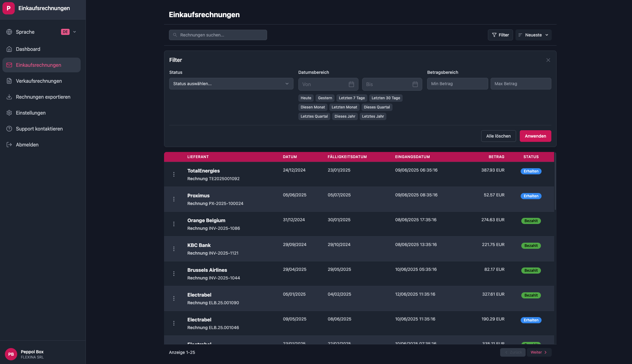The width and height of the screenshot is (632, 364).
Task: Focus the Rechnungen suchen search field
Action: (x=218, y=35)
